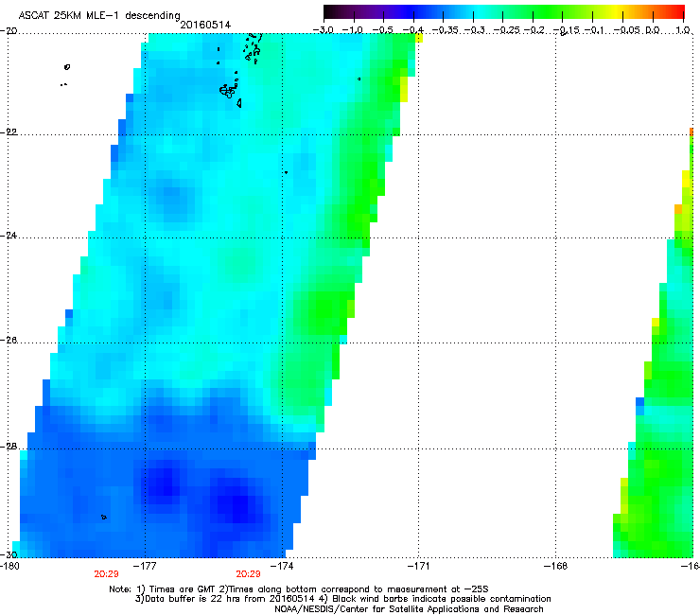Click the color bar label -0.25
The height and width of the screenshot is (615, 700).
tap(507, 30)
